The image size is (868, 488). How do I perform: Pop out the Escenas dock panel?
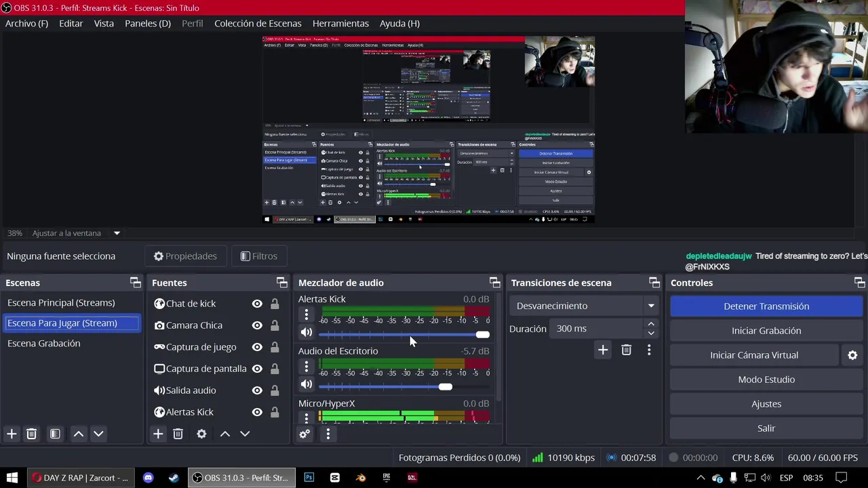pyautogui.click(x=136, y=283)
